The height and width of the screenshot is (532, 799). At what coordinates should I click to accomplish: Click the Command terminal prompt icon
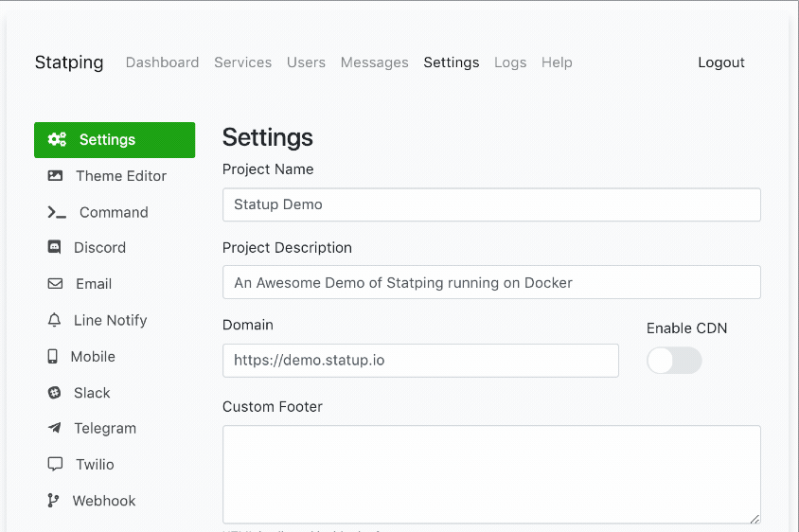57,213
